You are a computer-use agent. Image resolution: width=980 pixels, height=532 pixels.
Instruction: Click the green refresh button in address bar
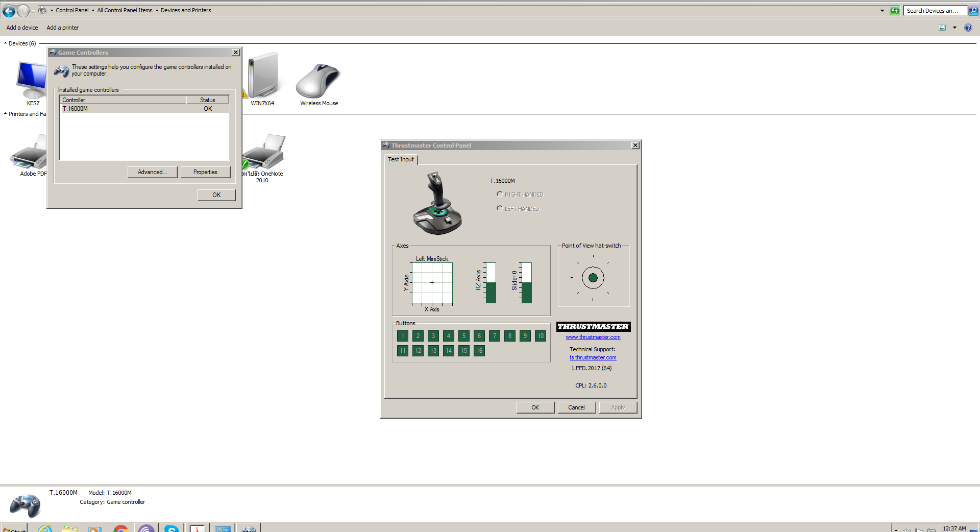coord(895,11)
